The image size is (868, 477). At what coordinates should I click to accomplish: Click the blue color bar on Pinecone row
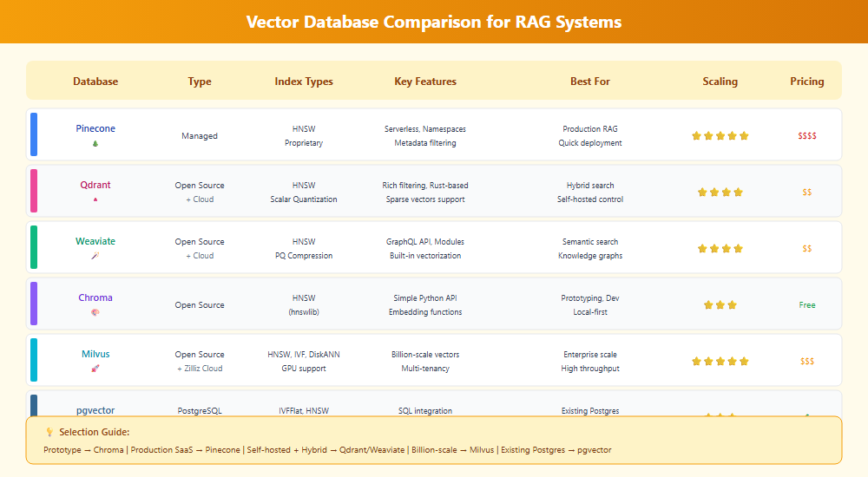(34, 134)
